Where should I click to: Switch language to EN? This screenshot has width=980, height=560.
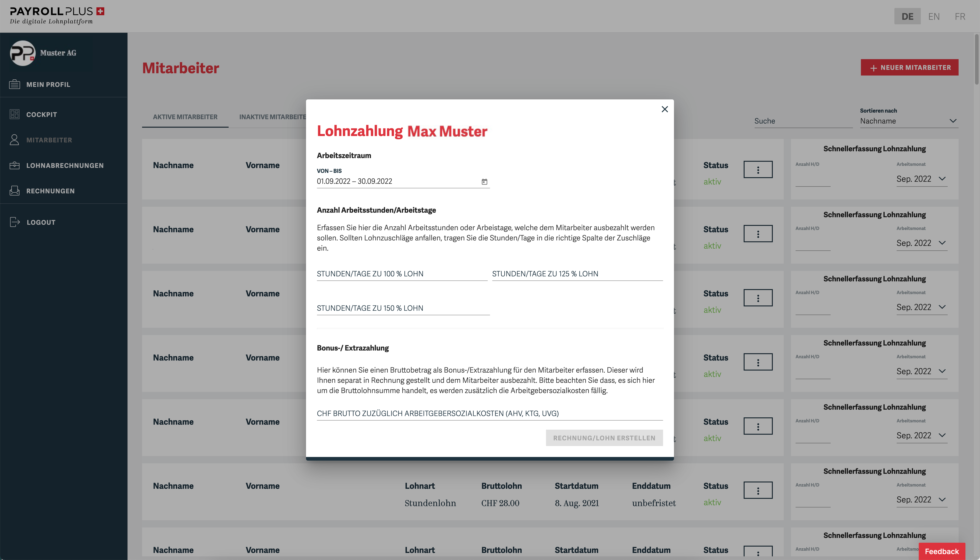[934, 16]
